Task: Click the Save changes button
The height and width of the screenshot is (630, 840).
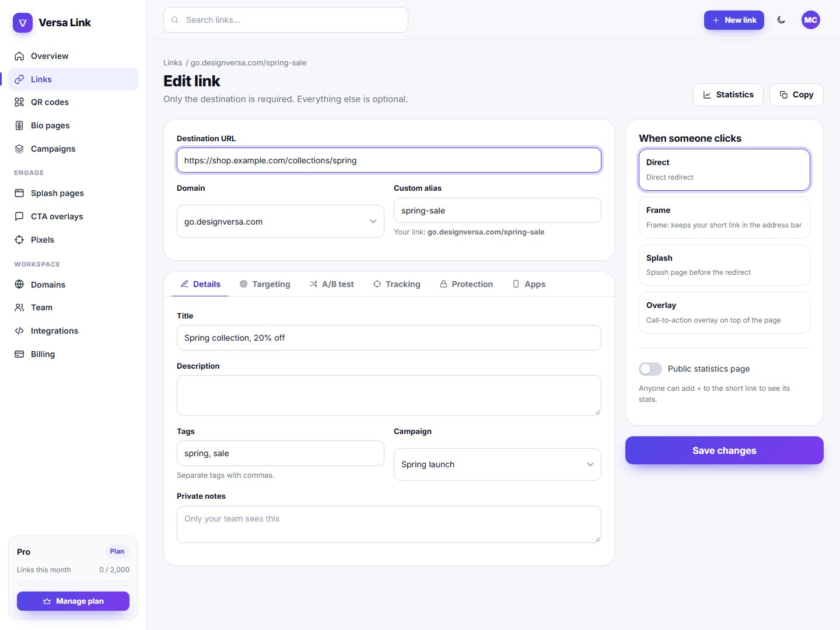Action: pyautogui.click(x=724, y=450)
